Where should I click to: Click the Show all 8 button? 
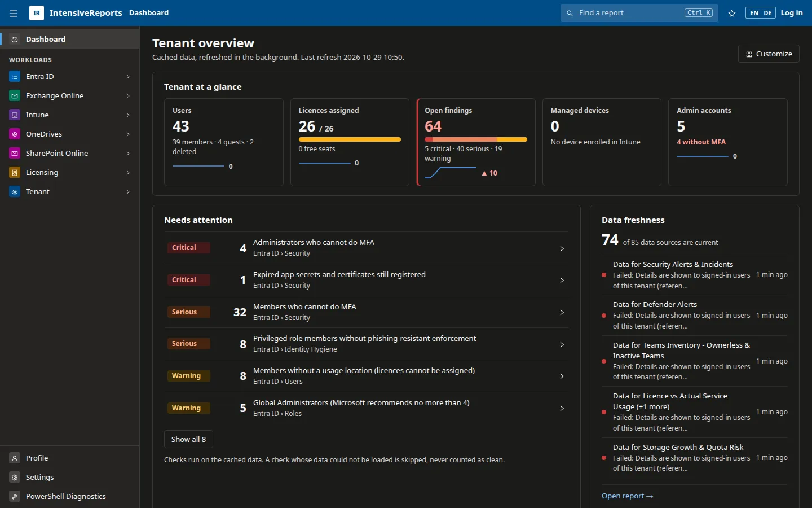pos(188,439)
